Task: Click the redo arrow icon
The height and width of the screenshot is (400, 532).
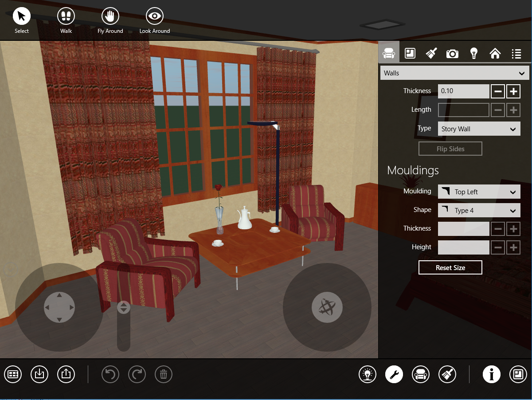Action: click(137, 375)
